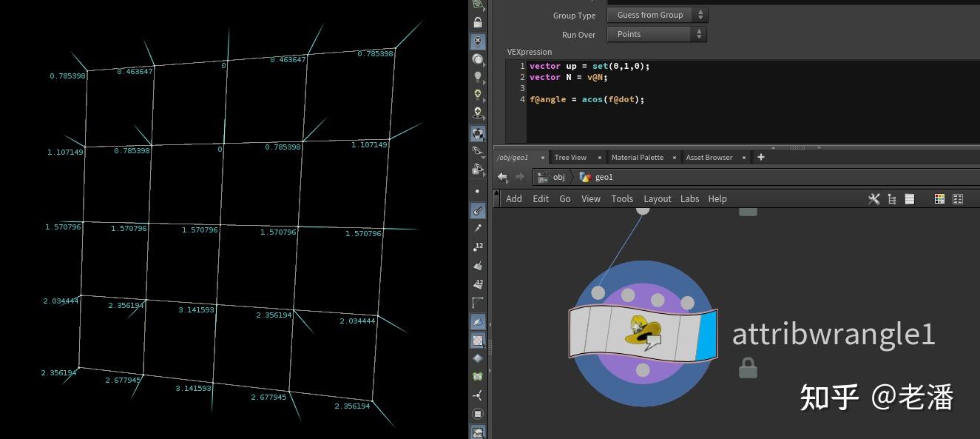The height and width of the screenshot is (439, 980).
Task: Open the Run Over dropdown showing Points
Action: [657, 34]
